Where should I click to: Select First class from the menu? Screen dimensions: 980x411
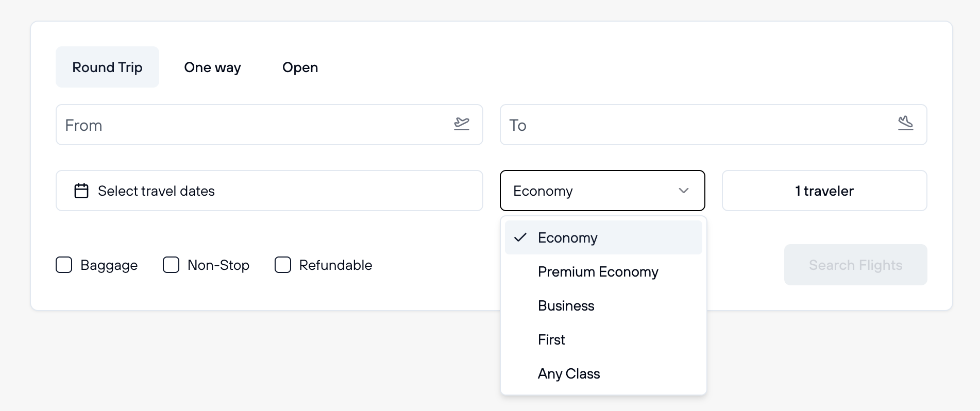pyautogui.click(x=551, y=339)
